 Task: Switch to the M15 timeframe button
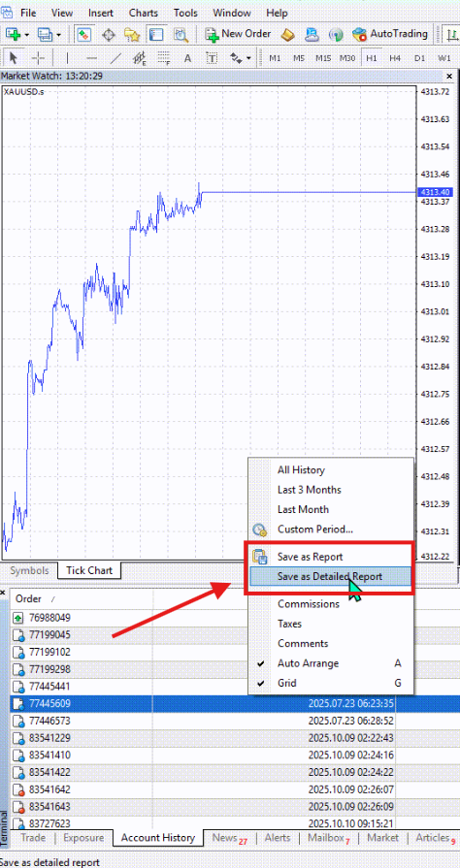(x=323, y=58)
